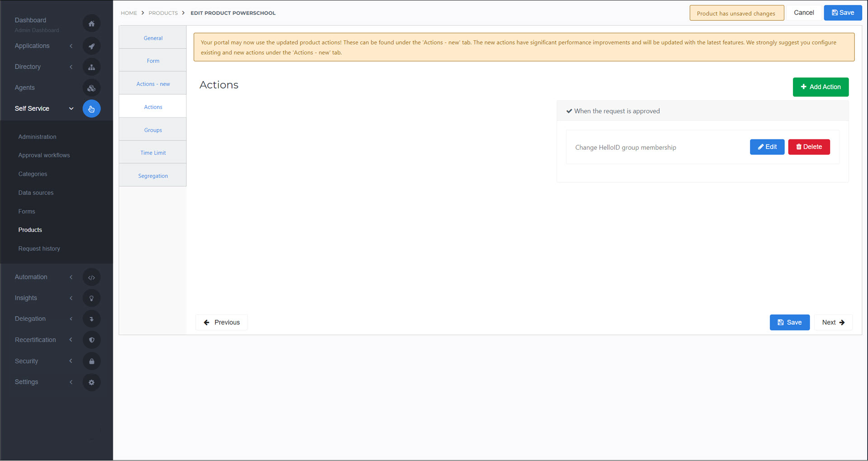The width and height of the screenshot is (868, 461).
Task: Click the Insights lightbulb icon
Action: (92, 298)
